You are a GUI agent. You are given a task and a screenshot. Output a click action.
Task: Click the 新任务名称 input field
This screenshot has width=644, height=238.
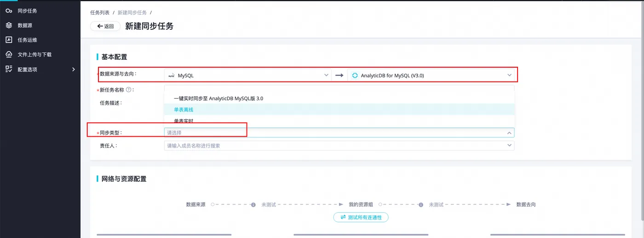(x=339, y=89)
